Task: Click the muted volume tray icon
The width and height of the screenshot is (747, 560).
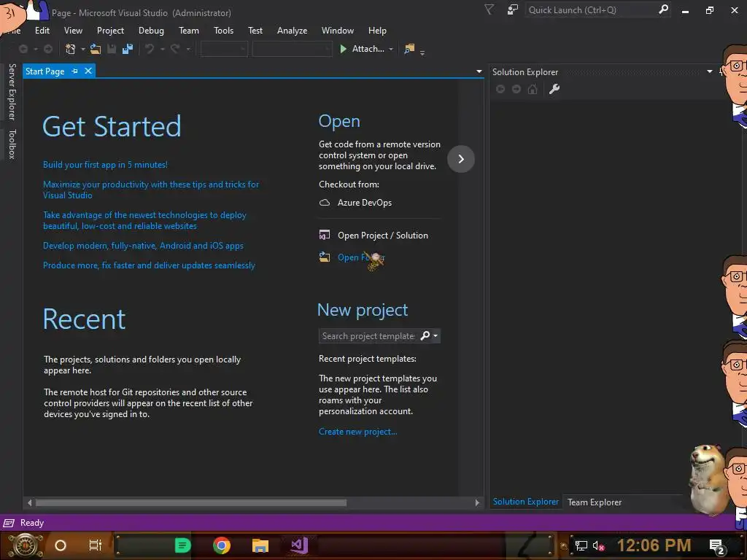Action: point(598,545)
